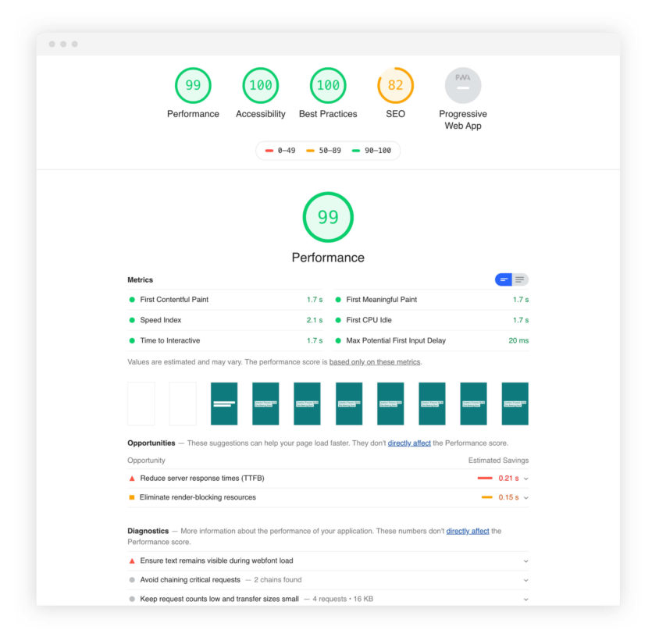This screenshot has width=659, height=644.
Task: Click the orange 50-89 legend marker
Action: [310, 151]
